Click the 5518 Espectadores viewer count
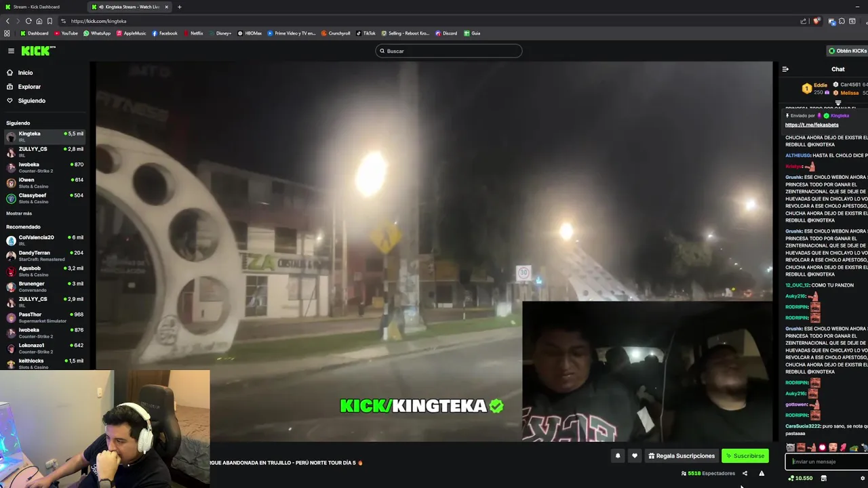868x488 pixels. pyautogui.click(x=708, y=474)
